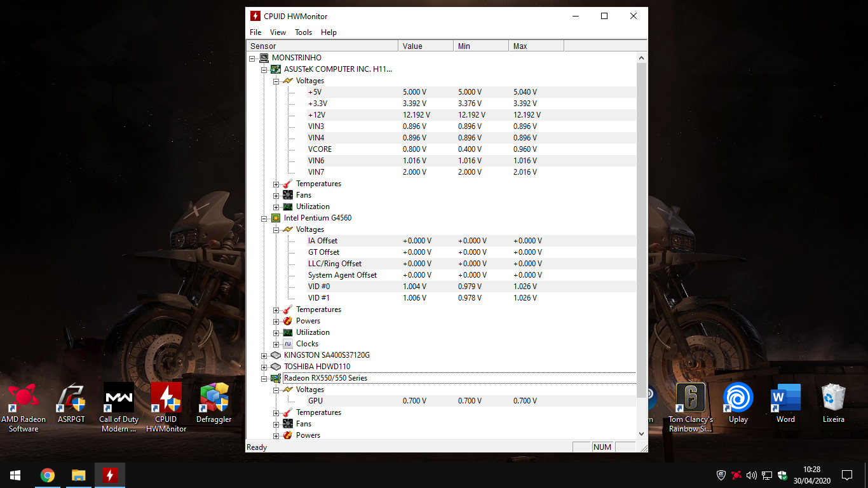Collapse the ASUSTeK COMPUTER INC. node

pyautogui.click(x=264, y=69)
